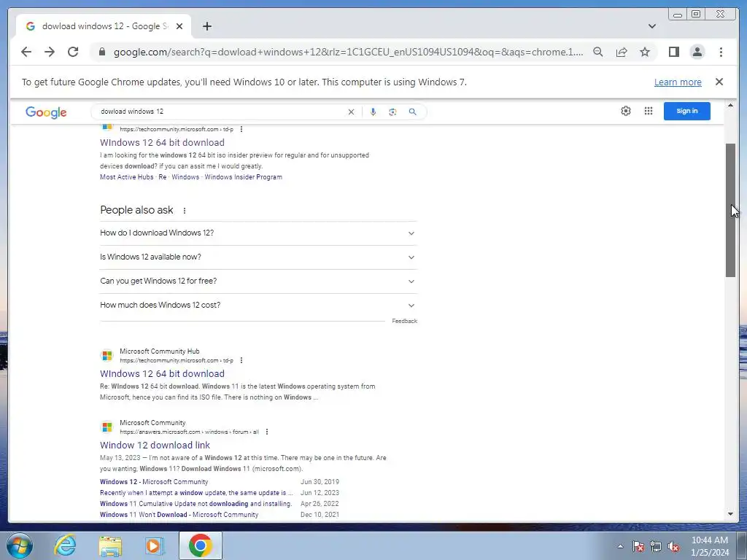Go back to the previous page
This screenshot has height=560, width=747.
pyautogui.click(x=26, y=52)
